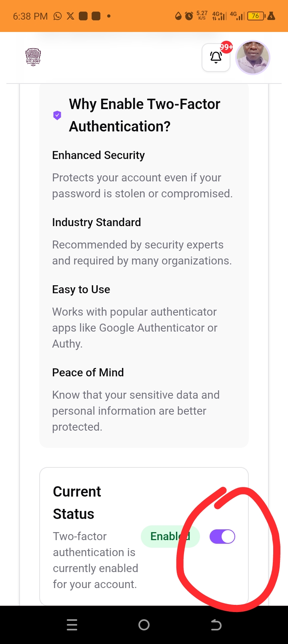
Task: Tap the X app status bar icon
Action: point(70,16)
